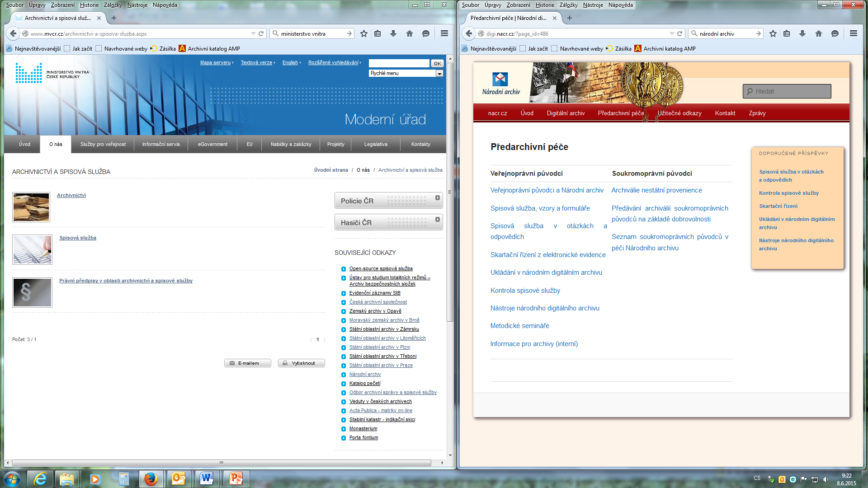Viewport: 868px width, 488px height.
Task: Reload page in left Firefox window
Action: [261, 33]
